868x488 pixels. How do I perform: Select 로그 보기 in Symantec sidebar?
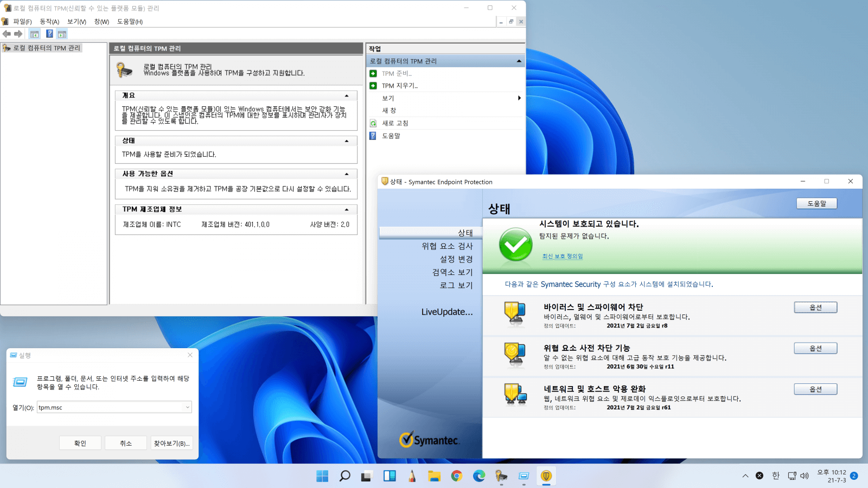[x=456, y=285]
